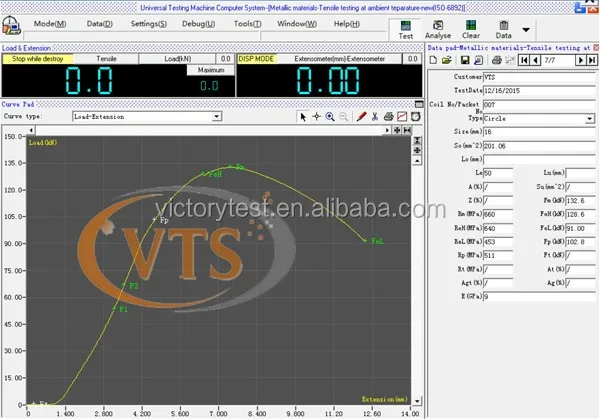Select the red pencil marking tool

click(x=361, y=117)
